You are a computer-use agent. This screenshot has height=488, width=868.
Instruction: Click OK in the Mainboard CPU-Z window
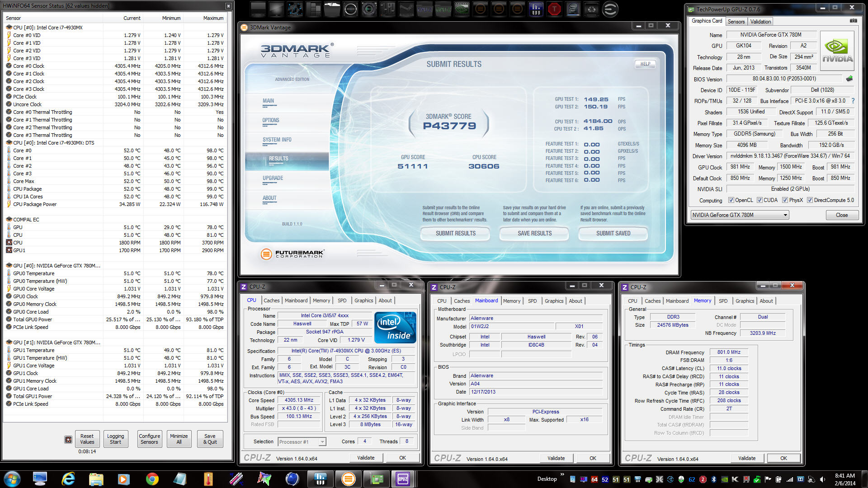593,458
